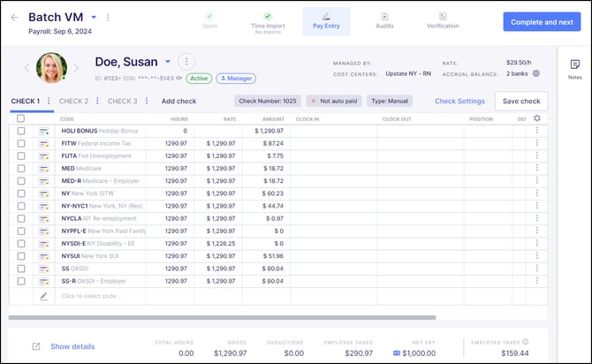Open the CHECK 2 three-dot menu
592x364 pixels.
(x=97, y=101)
